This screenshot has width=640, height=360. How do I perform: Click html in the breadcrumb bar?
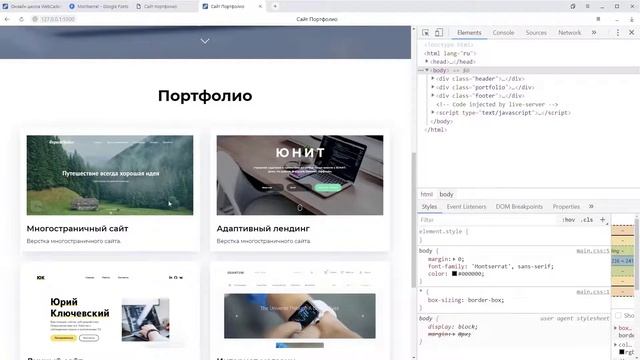coord(427,194)
